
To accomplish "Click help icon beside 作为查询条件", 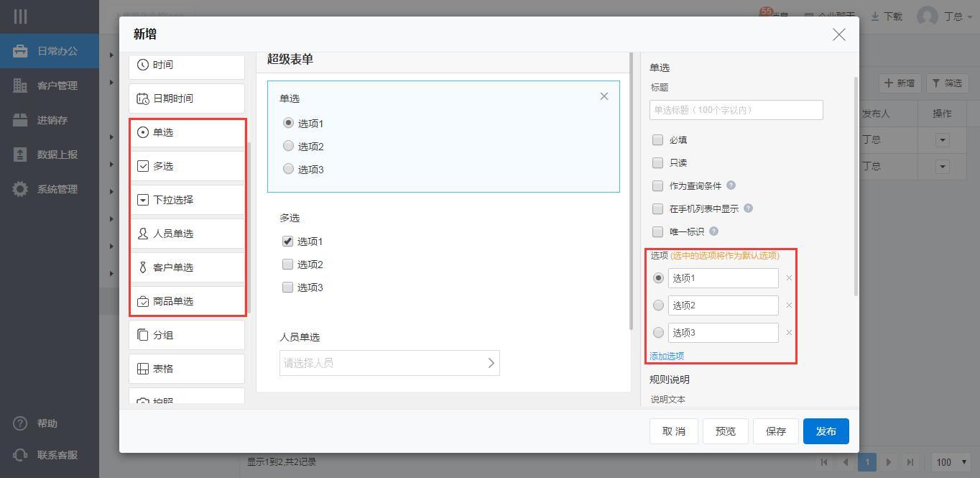I will (x=731, y=185).
